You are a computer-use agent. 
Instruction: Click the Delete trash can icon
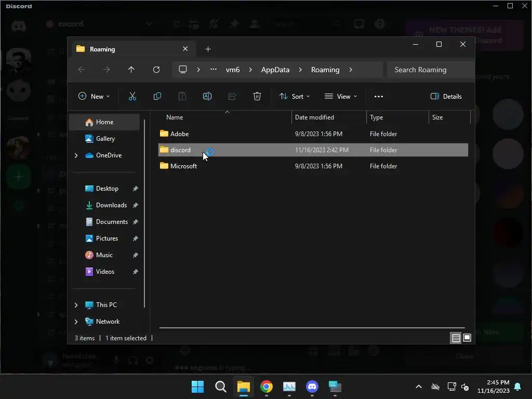(x=257, y=96)
